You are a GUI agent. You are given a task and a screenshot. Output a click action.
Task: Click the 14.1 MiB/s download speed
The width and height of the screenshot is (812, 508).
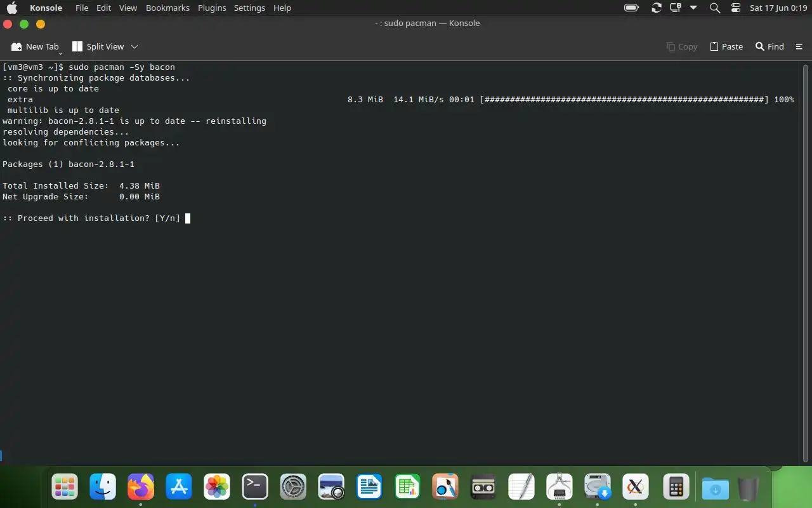(x=419, y=100)
